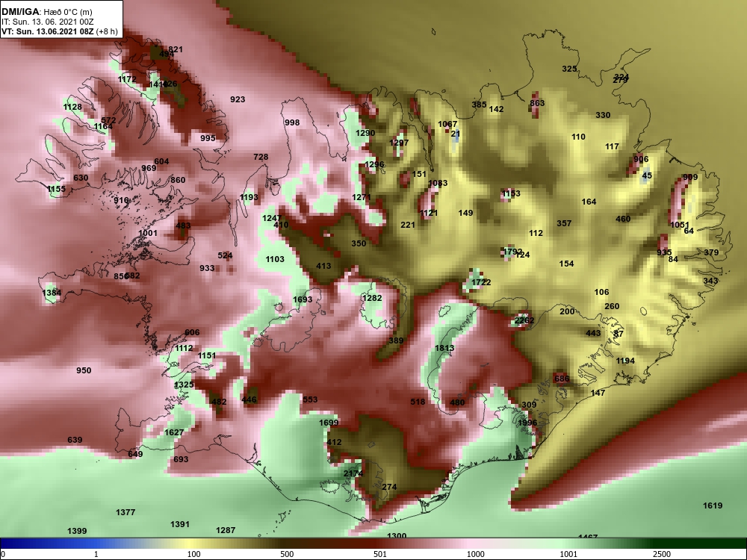Viewport: 747px width, 560px height.
Task: Click the height value 1287
Action: [x=226, y=530]
